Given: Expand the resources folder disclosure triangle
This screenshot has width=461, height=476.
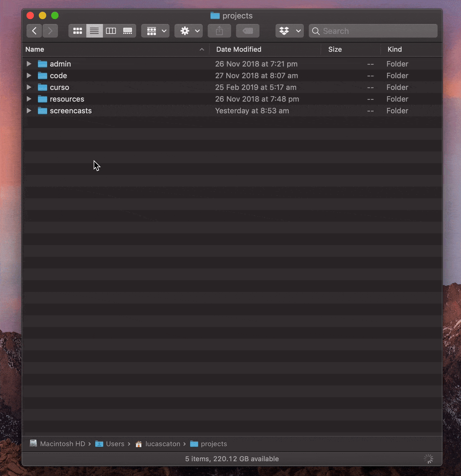Looking at the screenshot, I should tap(29, 99).
